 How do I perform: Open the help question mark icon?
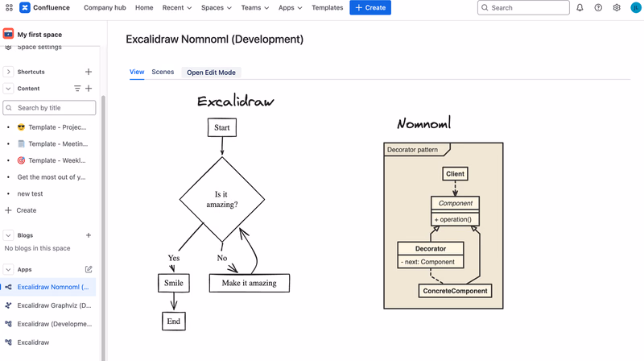click(x=598, y=7)
